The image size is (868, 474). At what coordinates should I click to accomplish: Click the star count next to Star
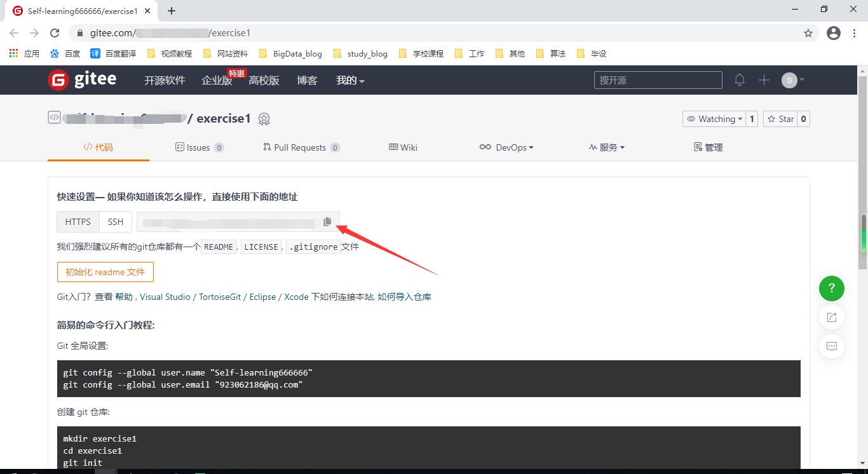tap(804, 119)
